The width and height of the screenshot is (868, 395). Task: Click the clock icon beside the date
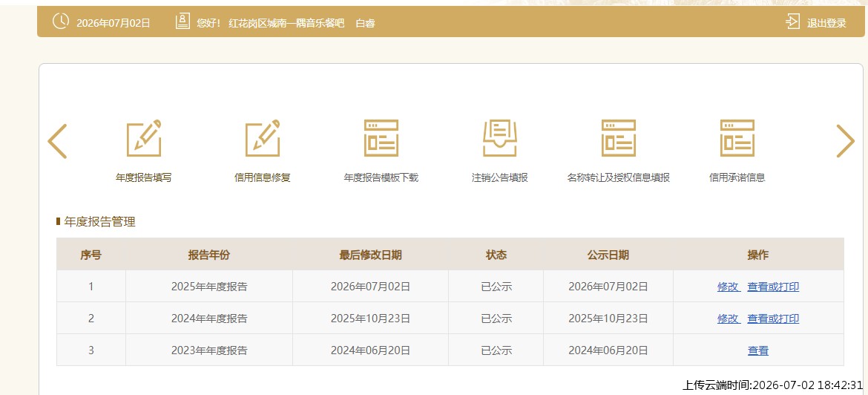(60, 21)
